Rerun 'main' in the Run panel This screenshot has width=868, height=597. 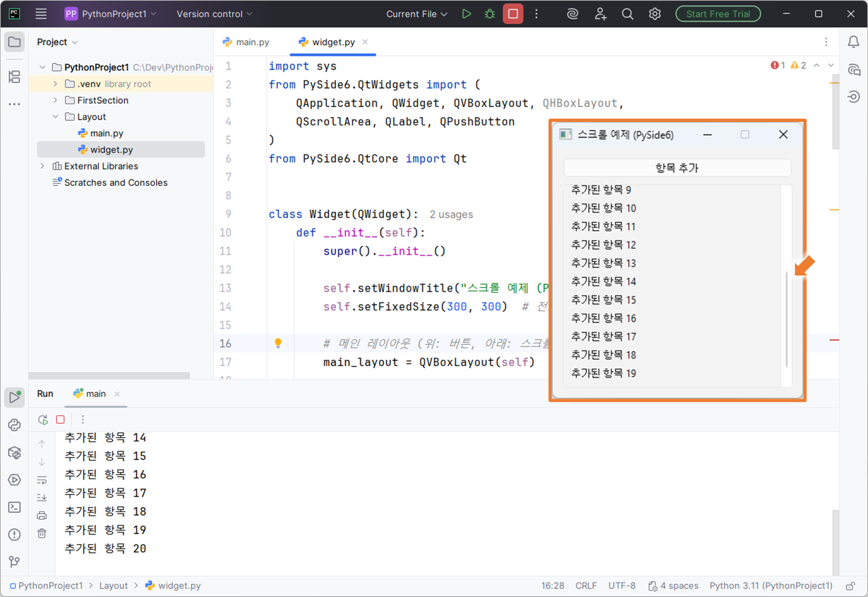(x=43, y=420)
